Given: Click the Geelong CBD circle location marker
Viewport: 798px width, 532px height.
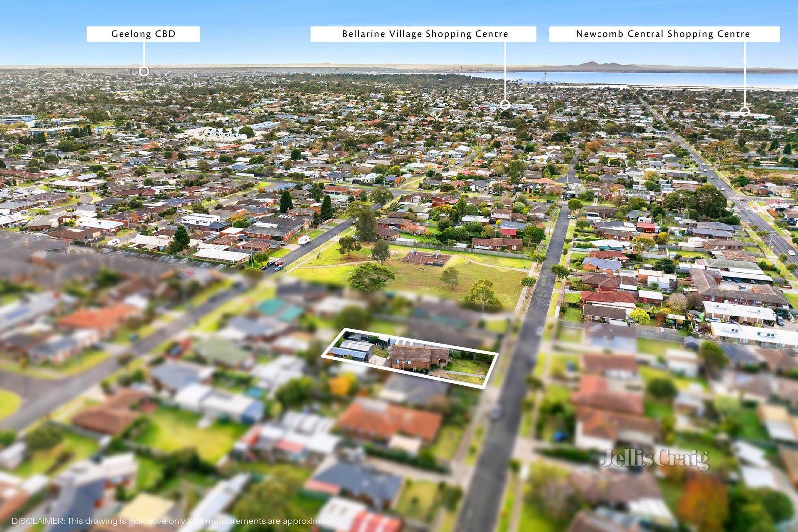Looking at the screenshot, I should 144,71.
